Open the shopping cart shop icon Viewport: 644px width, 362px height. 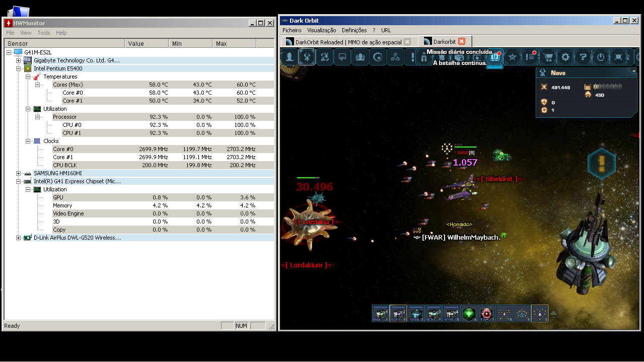pos(548,57)
